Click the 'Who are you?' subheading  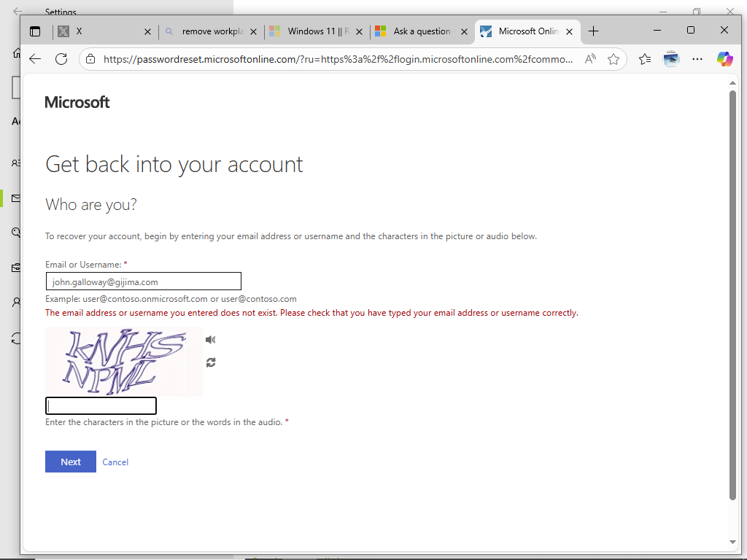click(91, 205)
